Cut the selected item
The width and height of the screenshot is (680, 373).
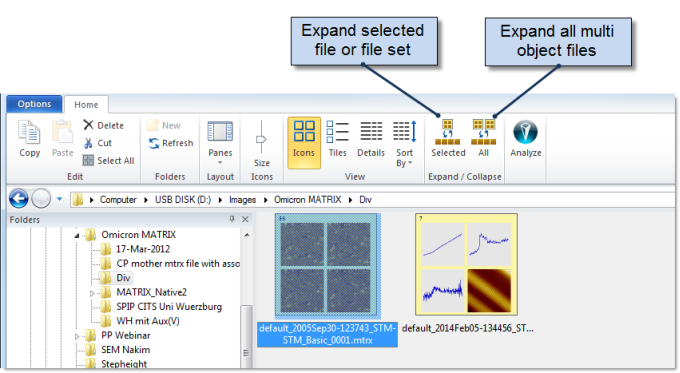[98, 143]
